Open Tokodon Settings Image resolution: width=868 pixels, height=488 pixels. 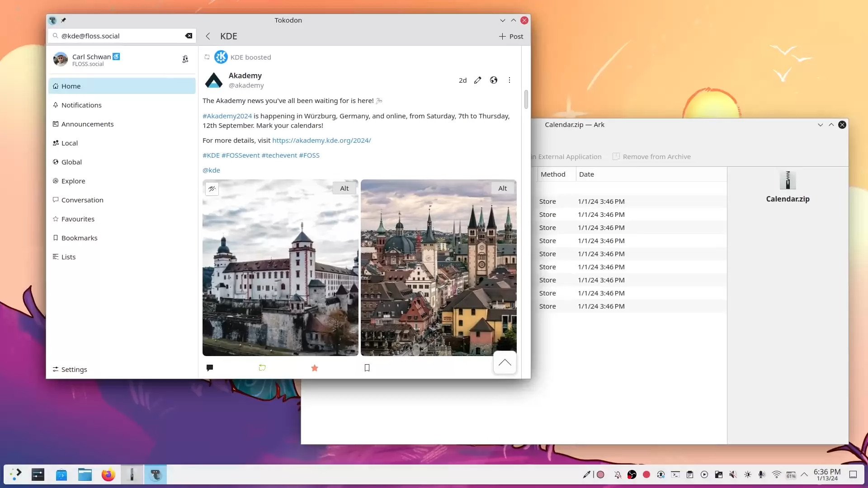point(122,369)
